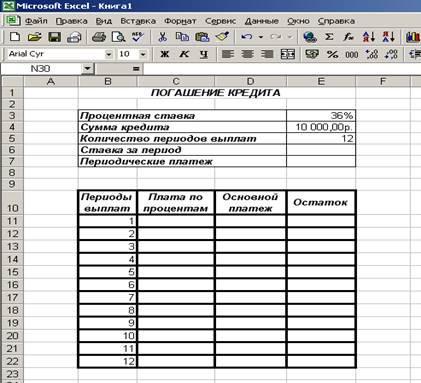
Task: Click the AutoSum sigma icon
Action: [329, 37]
